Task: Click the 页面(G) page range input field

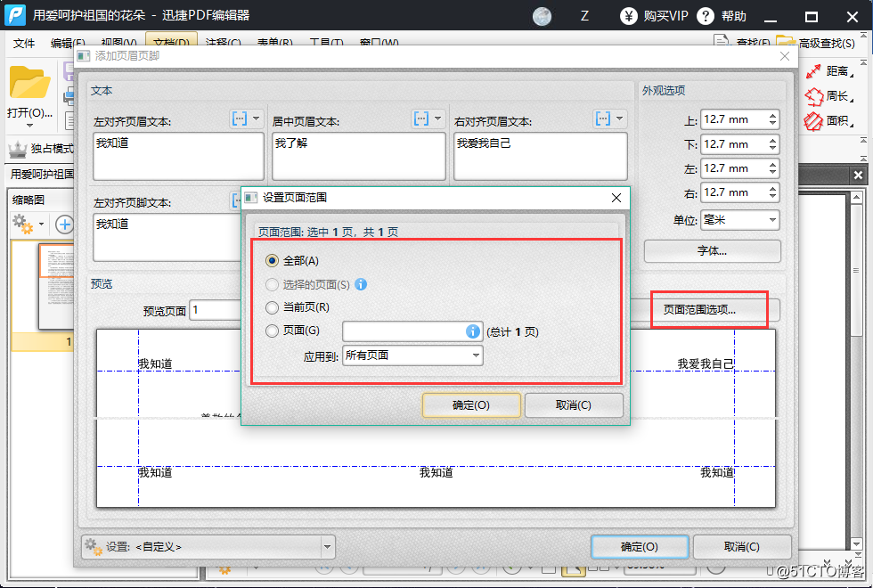Action: tap(412, 331)
